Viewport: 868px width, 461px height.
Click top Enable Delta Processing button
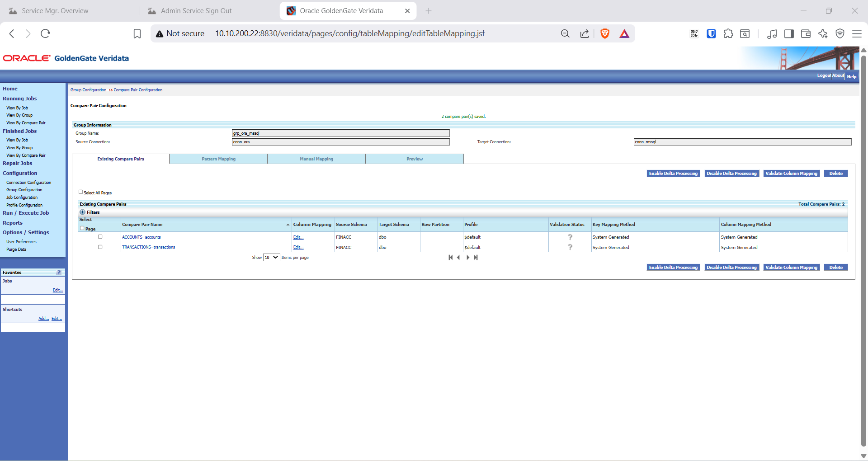[x=673, y=174]
